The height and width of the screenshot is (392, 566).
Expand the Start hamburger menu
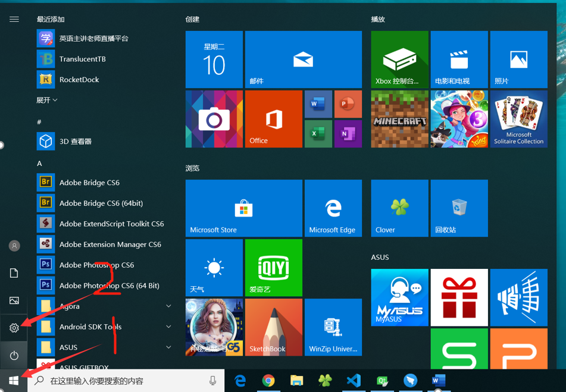click(14, 19)
